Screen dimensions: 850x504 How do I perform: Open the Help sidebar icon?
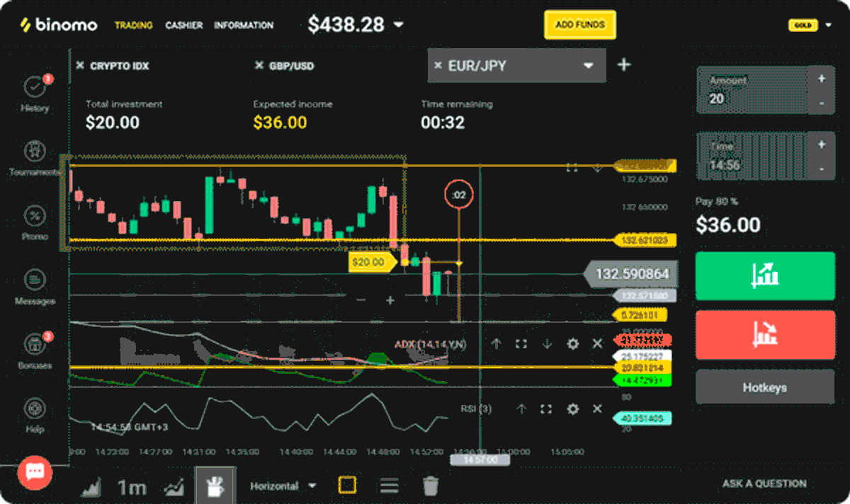34,408
